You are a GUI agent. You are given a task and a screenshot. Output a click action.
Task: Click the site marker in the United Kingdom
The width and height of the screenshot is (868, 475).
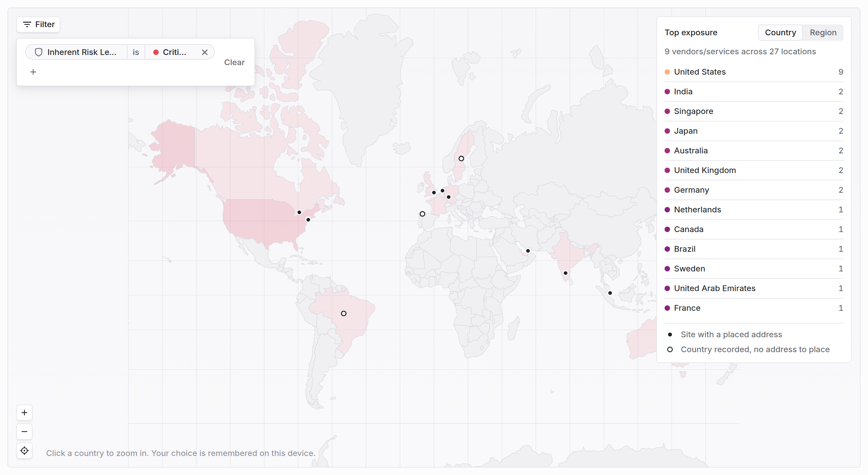coord(434,192)
